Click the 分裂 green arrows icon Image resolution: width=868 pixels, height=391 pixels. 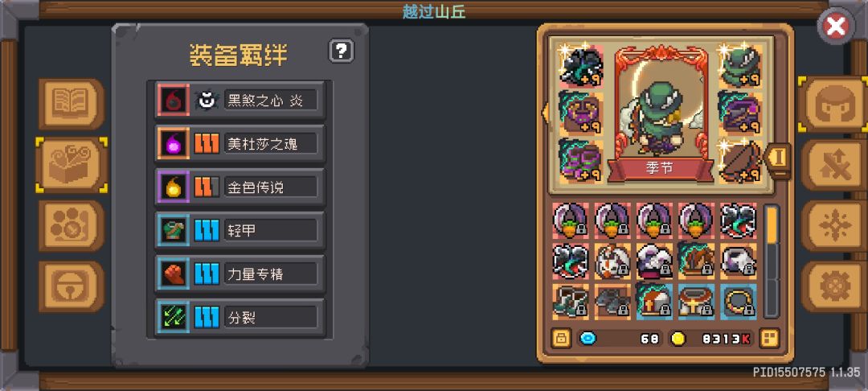[x=174, y=317]
